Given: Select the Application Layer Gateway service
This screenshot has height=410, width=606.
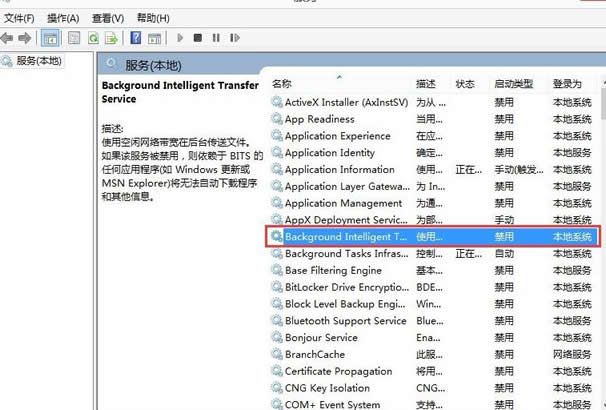Looking at the screenshot, I should pos(431,186).
